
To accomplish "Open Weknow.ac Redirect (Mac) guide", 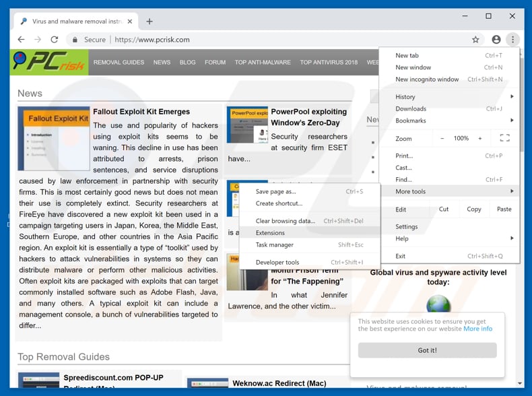I will (279, 383).
